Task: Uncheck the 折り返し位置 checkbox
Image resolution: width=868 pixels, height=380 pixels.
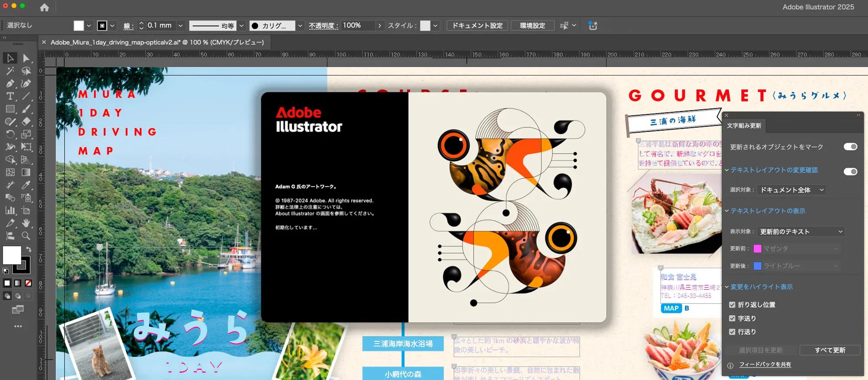Action: (732, 305)
